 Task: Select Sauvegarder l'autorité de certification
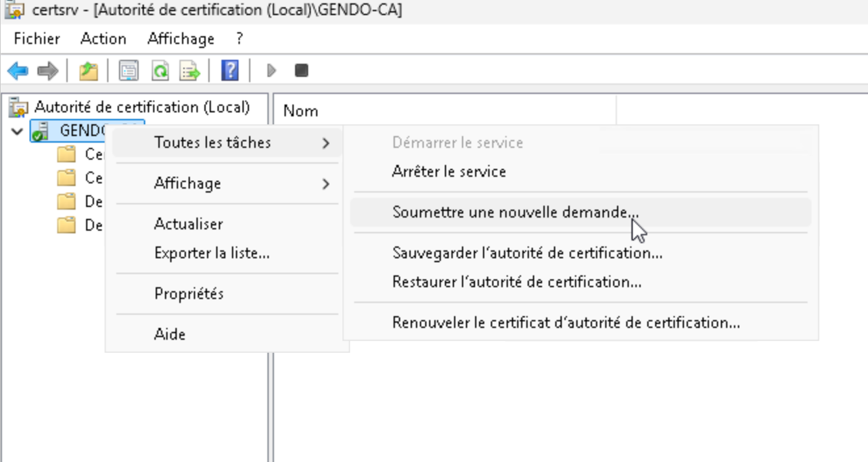tap(527, 253)
